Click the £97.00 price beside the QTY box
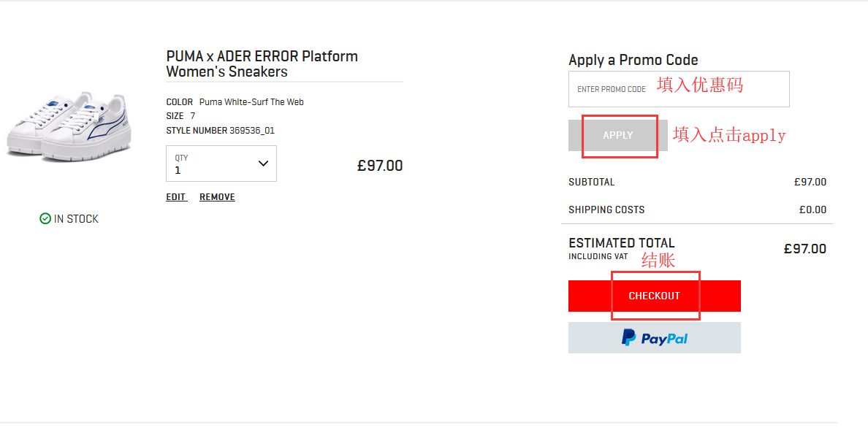868x430 pixels. (x=379, y=166)
